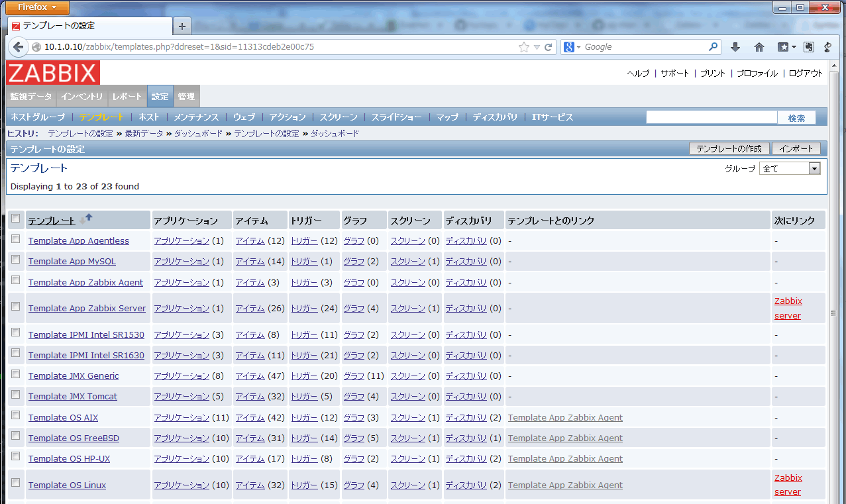This screenshot has width=846, height=504.
Task: Select the テンプレートの設定 browser tab
Action: tap(90, 26)
